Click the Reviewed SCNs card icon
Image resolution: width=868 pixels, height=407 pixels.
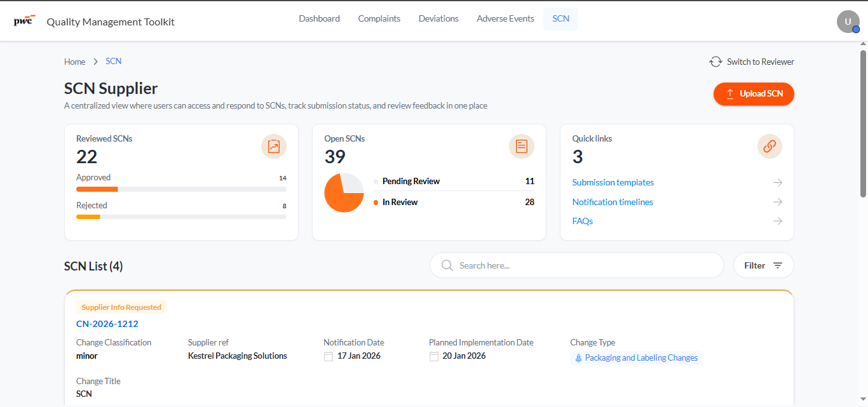click(274, 147)
